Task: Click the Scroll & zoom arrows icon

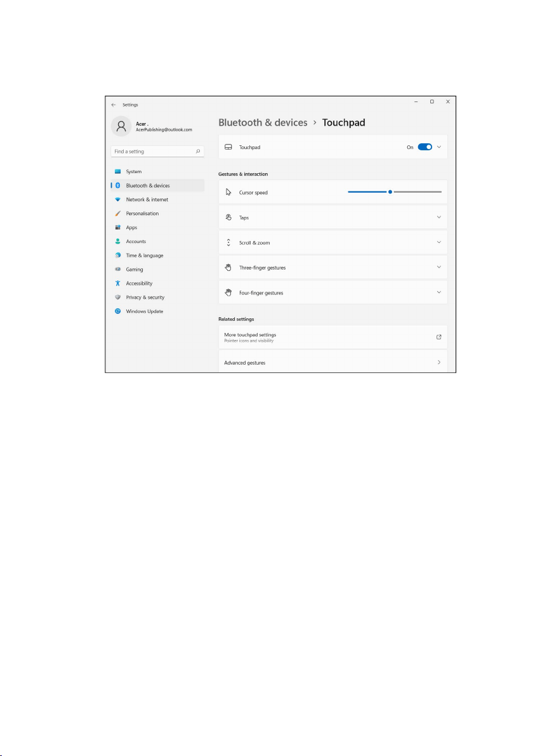Action: (x=228, y=242)
